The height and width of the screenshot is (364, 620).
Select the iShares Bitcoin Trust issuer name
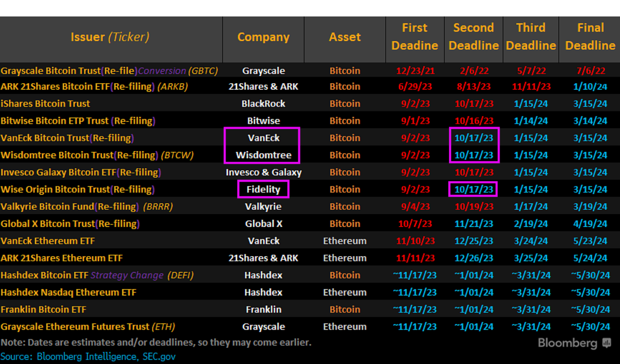pos(45,104)
